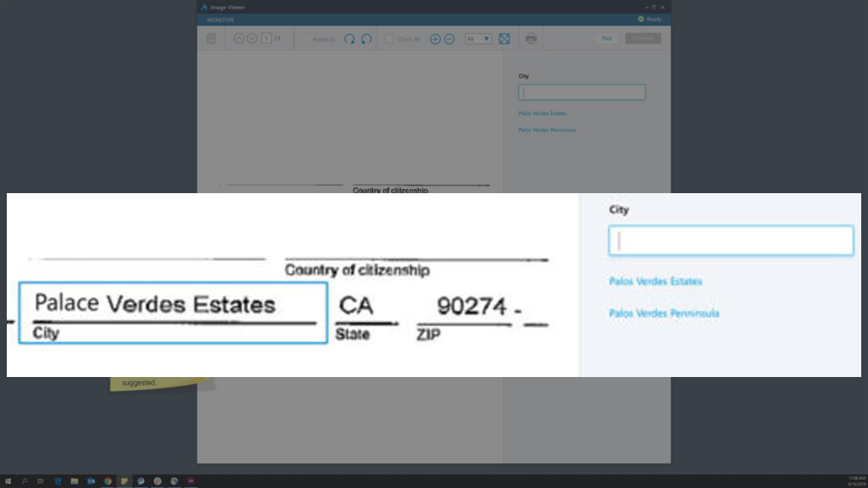Viewport: 868px width, 488px height.
Task: Print the document using printer icon
Action: pos(531,38)
